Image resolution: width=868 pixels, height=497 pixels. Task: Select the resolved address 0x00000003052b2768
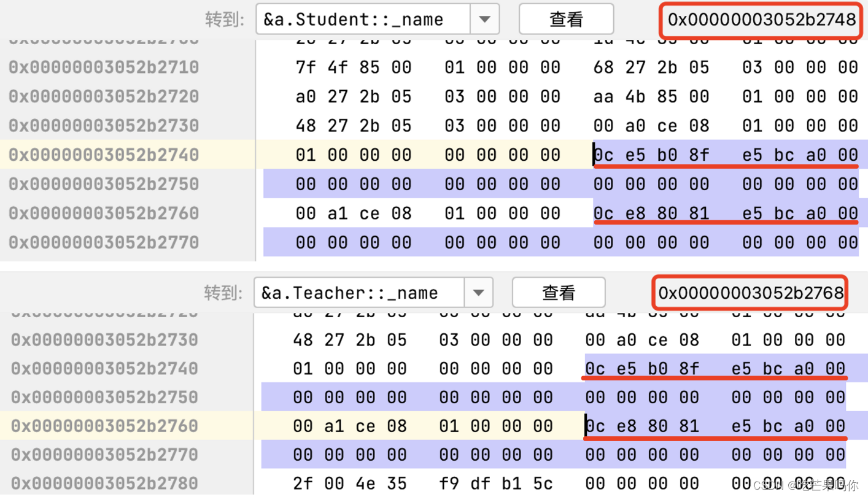(x=751, y=293)
